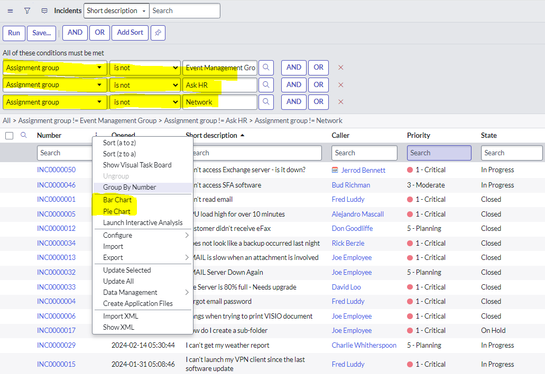
Task: Expand the Configure submenu
Action: click(x=143, y=235)
